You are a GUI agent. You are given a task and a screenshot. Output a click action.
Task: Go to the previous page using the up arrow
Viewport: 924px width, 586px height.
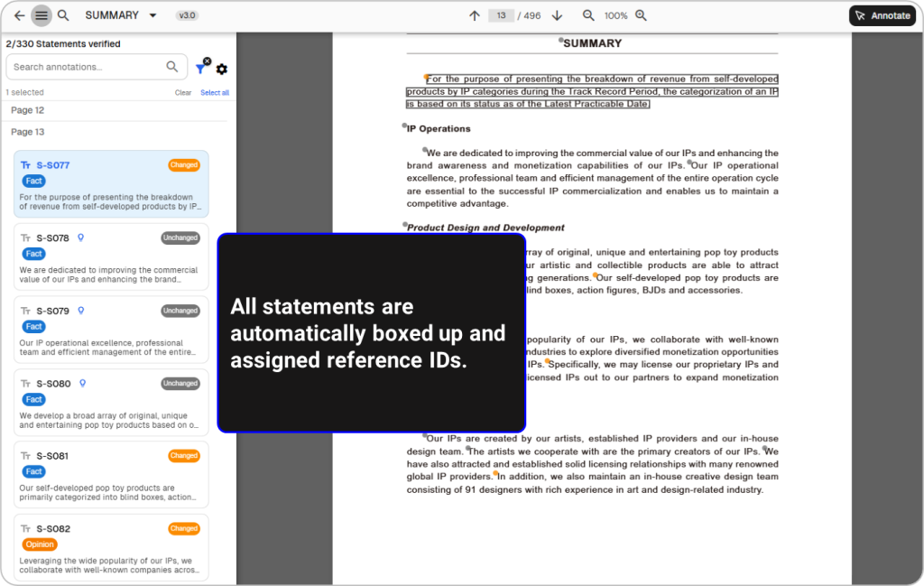click(475, 15)
